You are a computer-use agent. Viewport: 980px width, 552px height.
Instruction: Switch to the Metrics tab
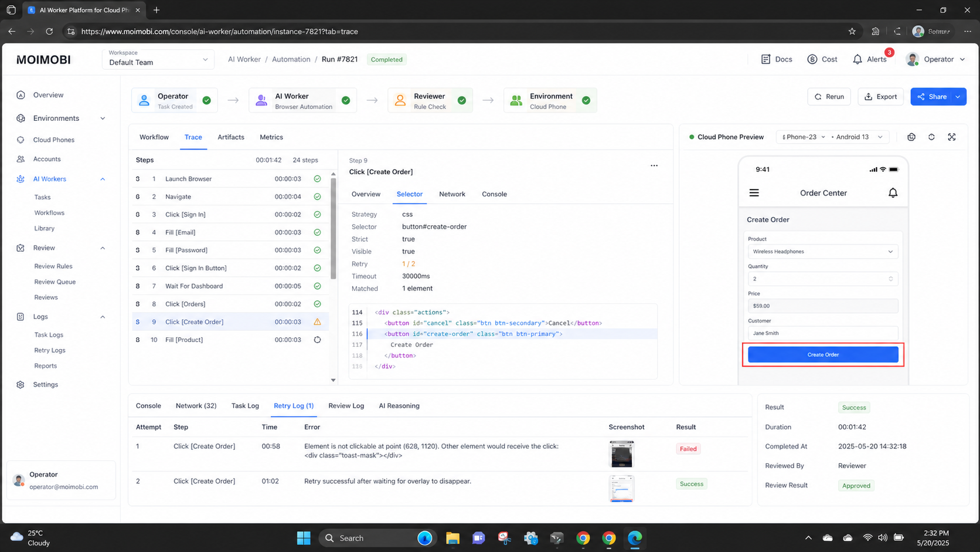[x=271, y=137]
